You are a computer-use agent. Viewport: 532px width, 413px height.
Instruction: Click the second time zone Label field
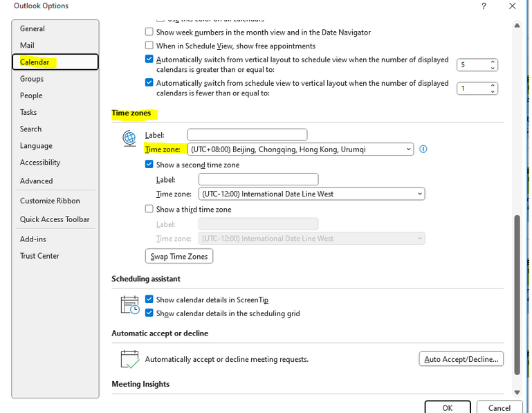(258, 179)
